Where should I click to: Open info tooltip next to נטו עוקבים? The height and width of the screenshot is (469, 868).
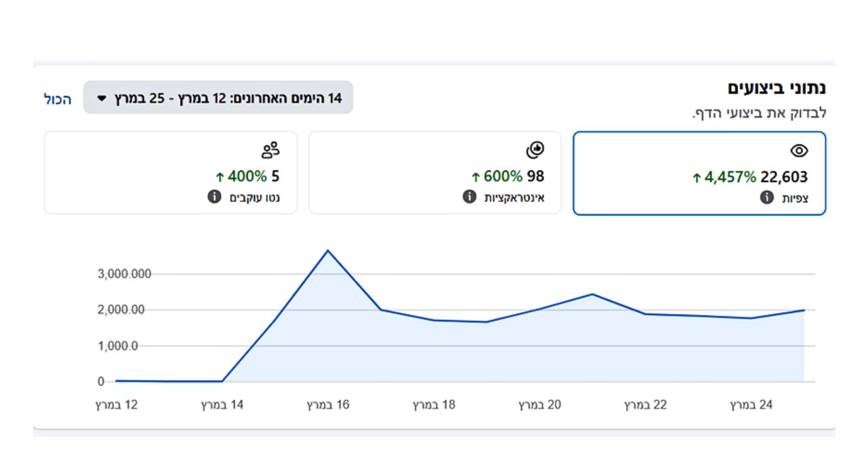214,197
